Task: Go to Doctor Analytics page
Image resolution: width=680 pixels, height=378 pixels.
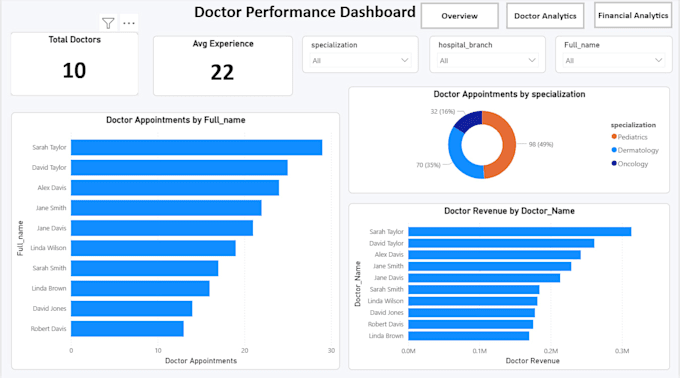Action: click(545, 16)
